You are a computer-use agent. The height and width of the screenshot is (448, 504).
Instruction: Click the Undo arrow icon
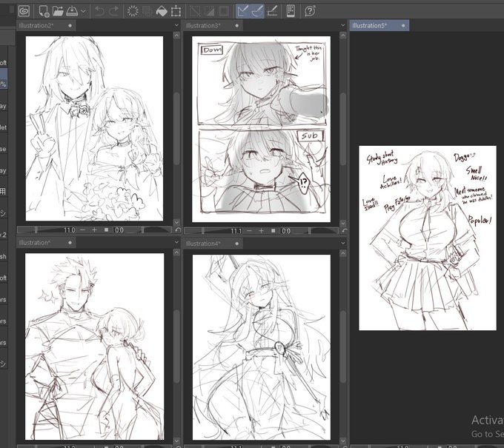99,11
